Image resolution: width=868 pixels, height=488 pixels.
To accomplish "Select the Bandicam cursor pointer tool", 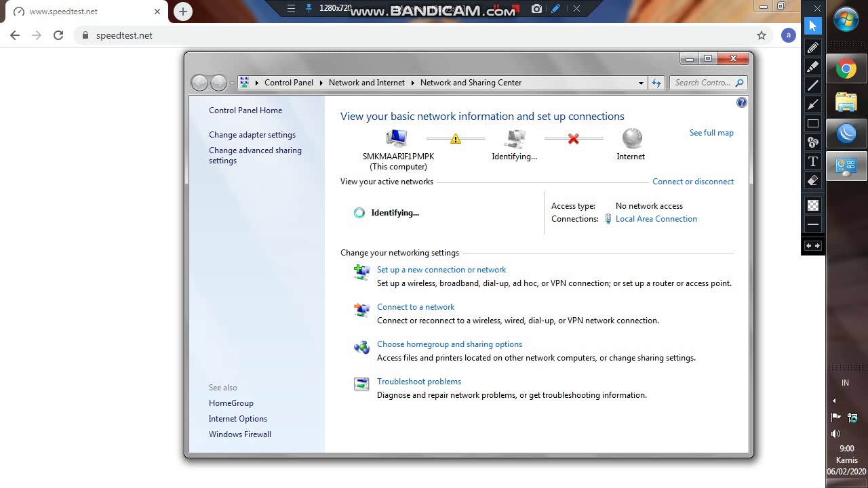I will point(813,26).
